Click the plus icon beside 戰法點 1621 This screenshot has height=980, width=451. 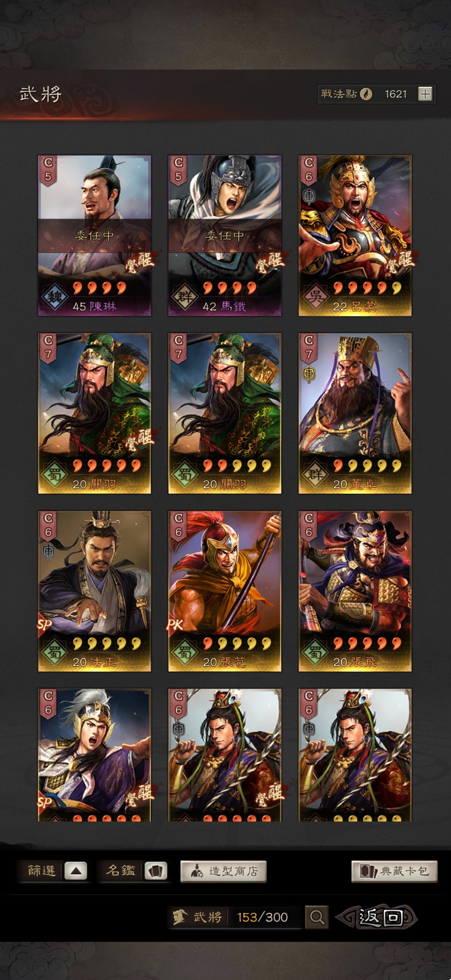(425, 94)
